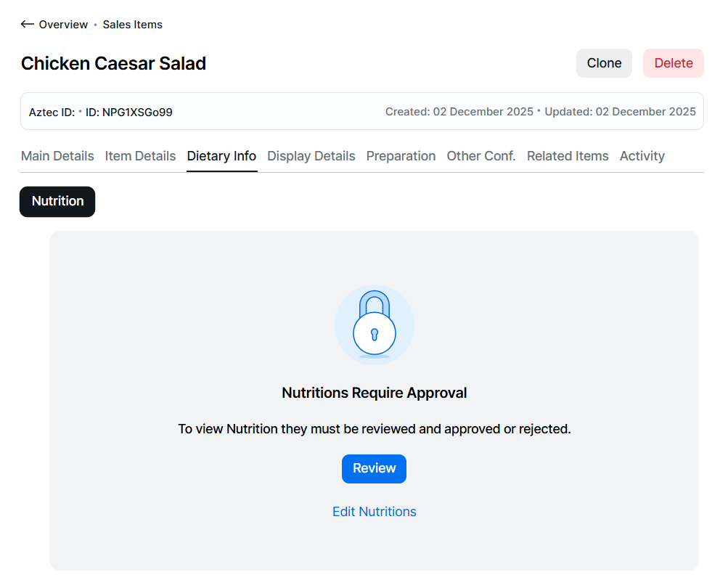Screen dimensions: 728x588
Task: Open the Sales Items breadcrumb
Action: coord(132,25)
